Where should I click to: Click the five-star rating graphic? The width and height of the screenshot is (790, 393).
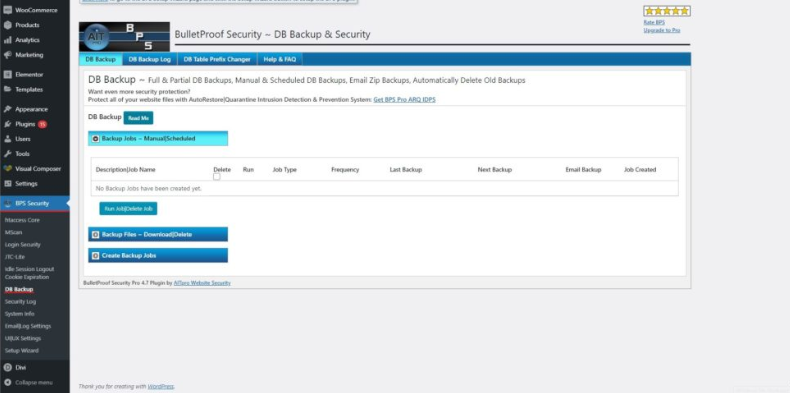click(667, 11)
